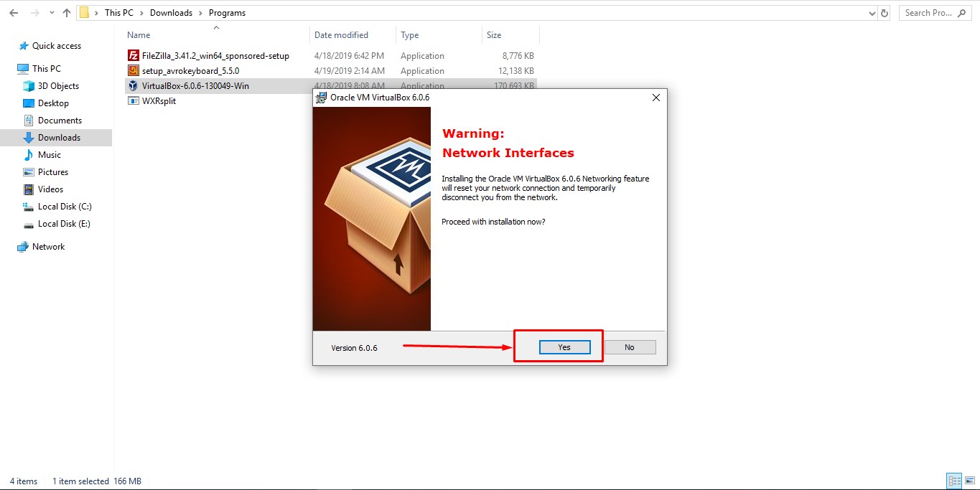Screen dimensions: 980x490
Task: Open Downloads in navigation pane
Action: [59, 138]
